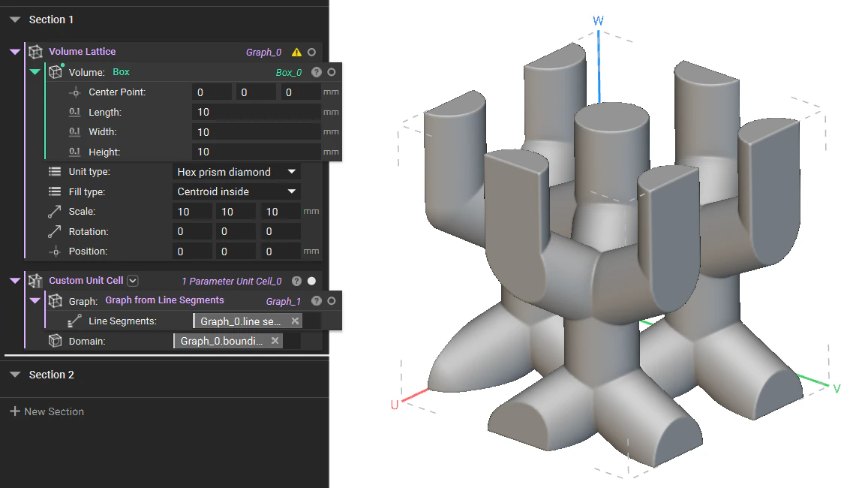This screenshot has width=868, height=488.
Task: Open the Unit type dropdown
Action: [x=236, y=171]
